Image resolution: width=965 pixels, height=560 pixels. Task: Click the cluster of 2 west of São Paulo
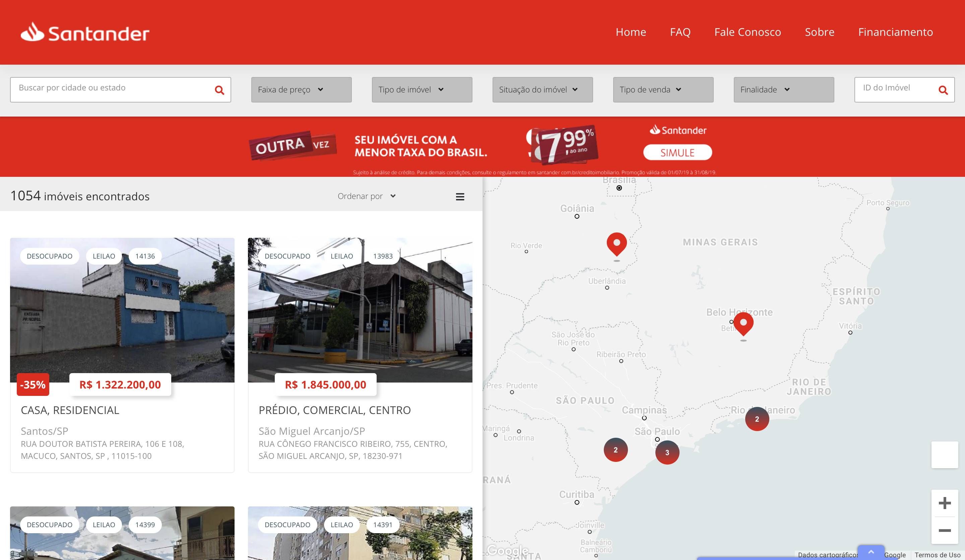click(616, 450)
